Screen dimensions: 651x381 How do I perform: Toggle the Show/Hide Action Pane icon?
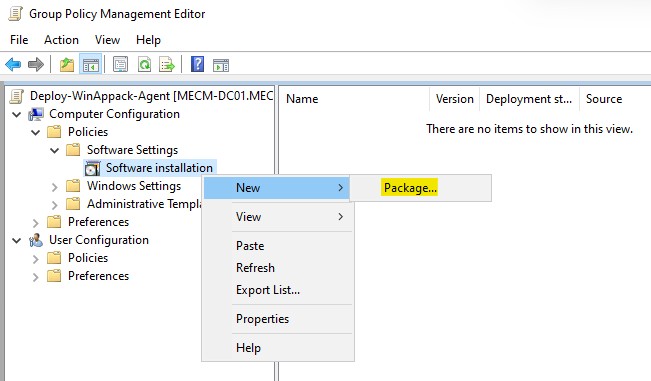[x=221, y=65]
